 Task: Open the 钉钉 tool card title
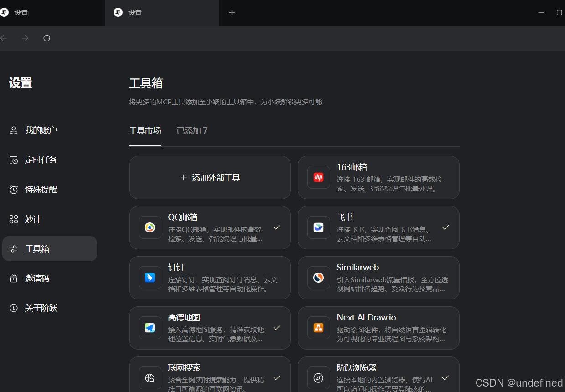(176, 268)
